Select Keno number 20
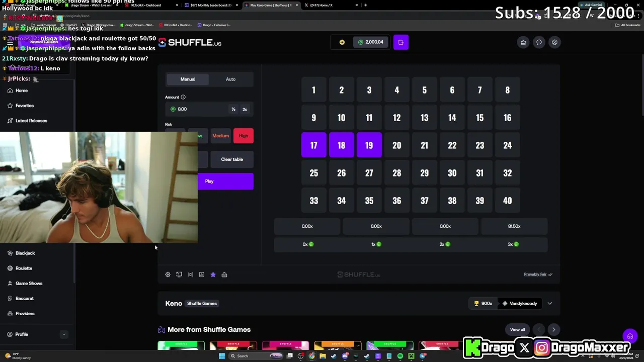 (x=397, y=145)
